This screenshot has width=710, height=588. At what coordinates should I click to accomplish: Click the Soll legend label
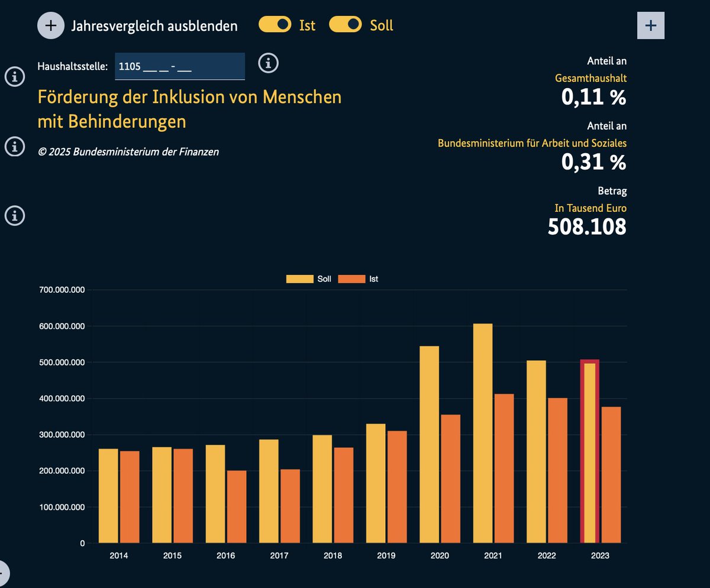(324, 279)
